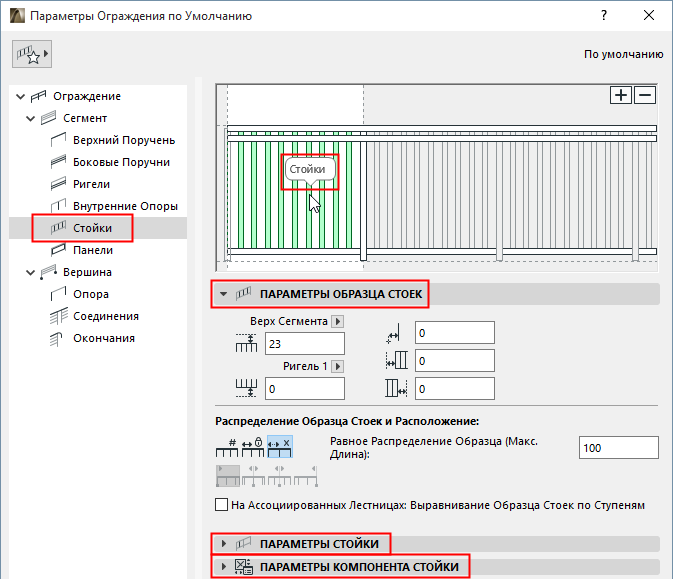Select first pattern alignment icon (start)
The image size is (673, 579).
point(227,476)
